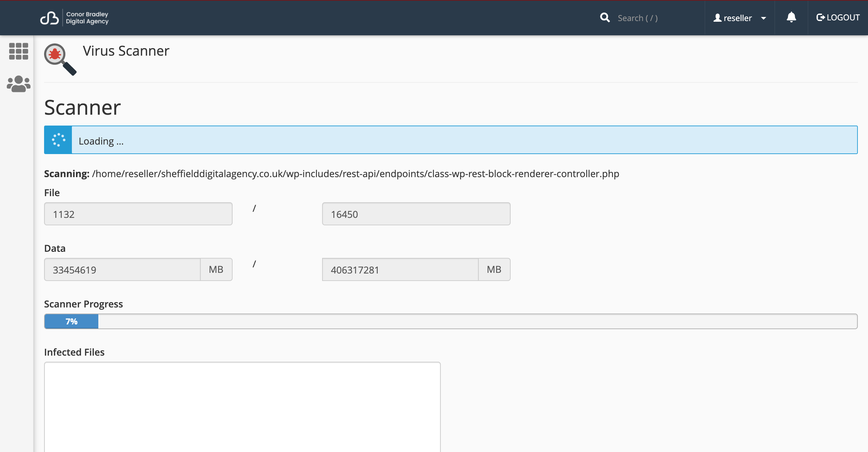
Task: Open the reseller user dropdown
Action: (740, 18)
